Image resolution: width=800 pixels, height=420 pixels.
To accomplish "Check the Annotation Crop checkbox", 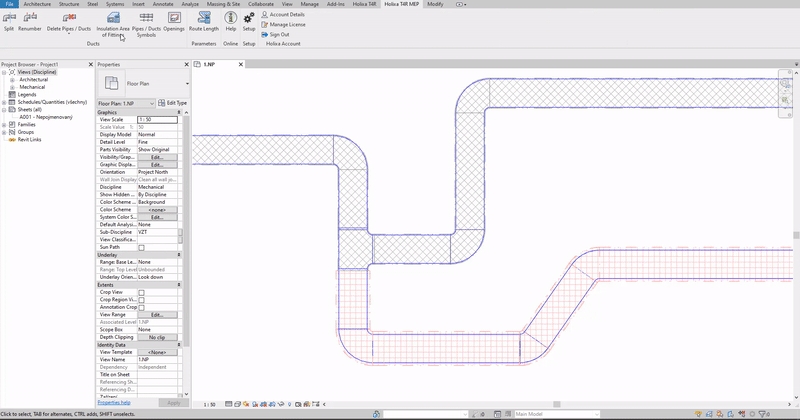I will [141, 308].
